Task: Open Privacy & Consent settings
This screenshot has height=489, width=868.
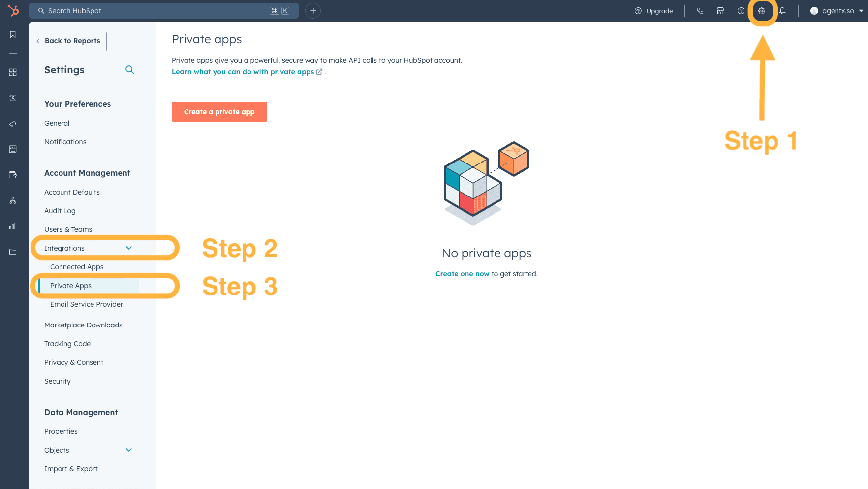Action: [x=74, y=362]
